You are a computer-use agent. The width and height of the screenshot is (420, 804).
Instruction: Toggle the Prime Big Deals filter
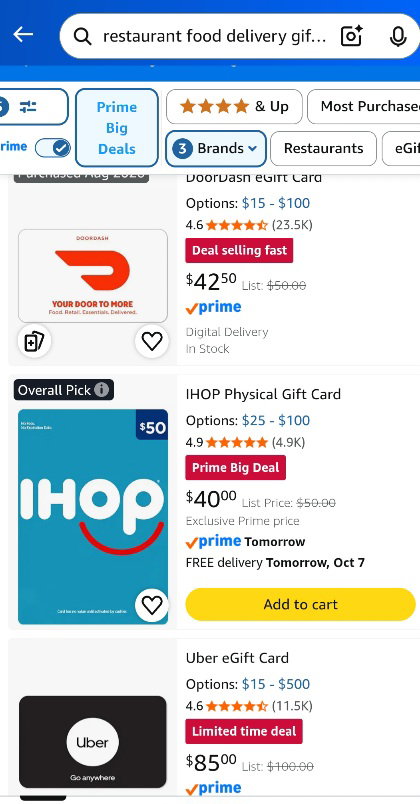117,128
